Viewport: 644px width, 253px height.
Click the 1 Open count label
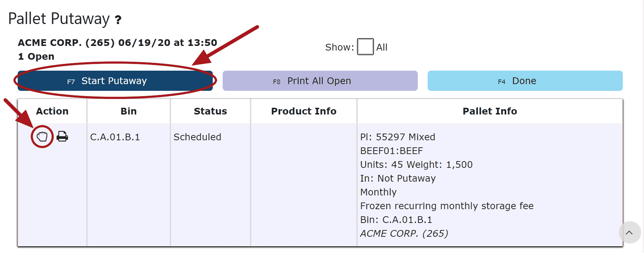click(x=36, y=57)
